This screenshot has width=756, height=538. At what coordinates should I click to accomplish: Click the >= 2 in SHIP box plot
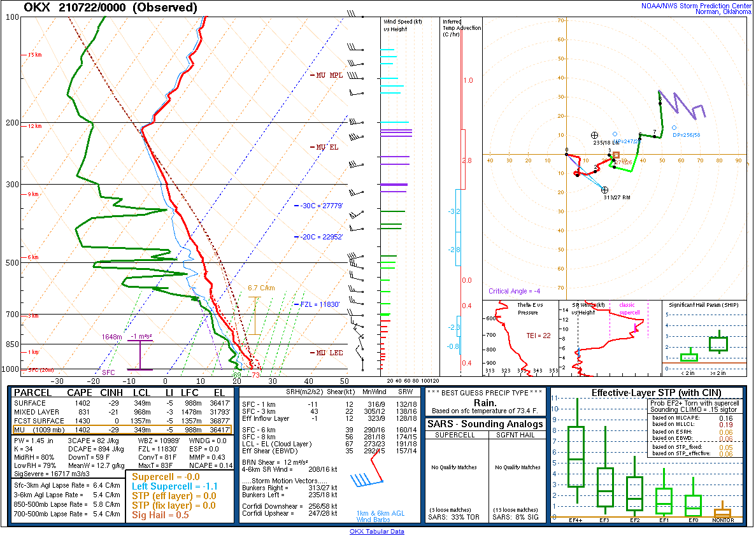718,343
